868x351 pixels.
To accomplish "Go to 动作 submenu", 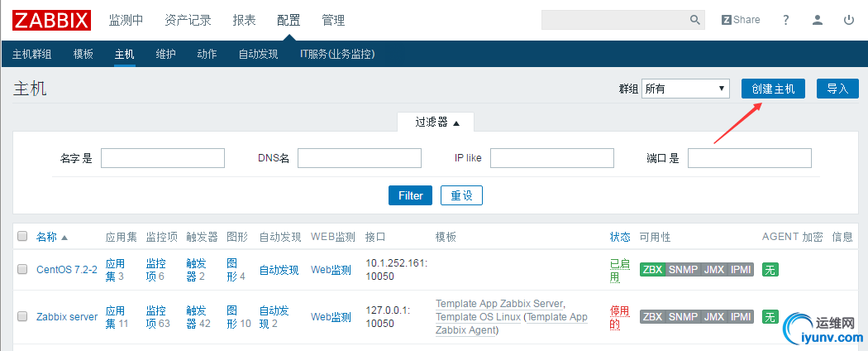I will [x=207, y=55].
